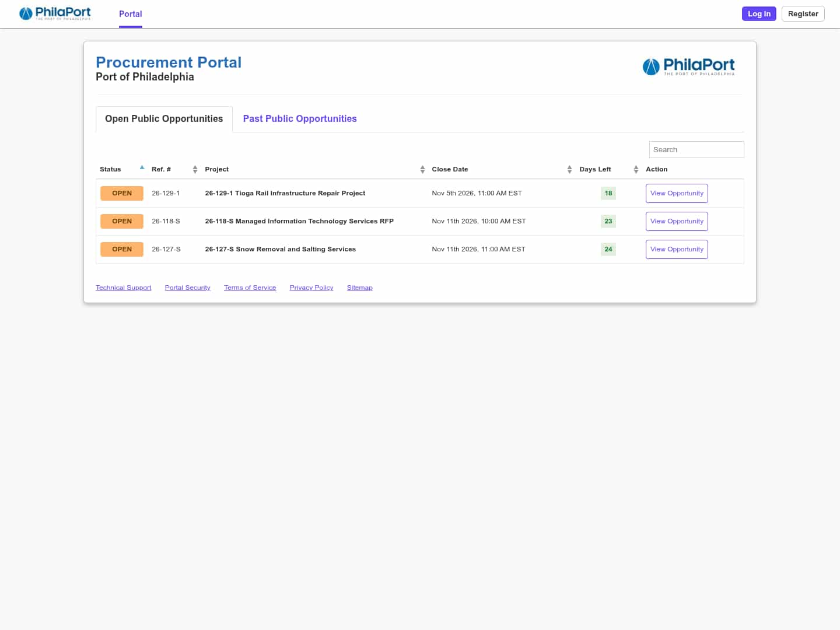Click the PhilaPort logo in the navbar

pos(55,13)
